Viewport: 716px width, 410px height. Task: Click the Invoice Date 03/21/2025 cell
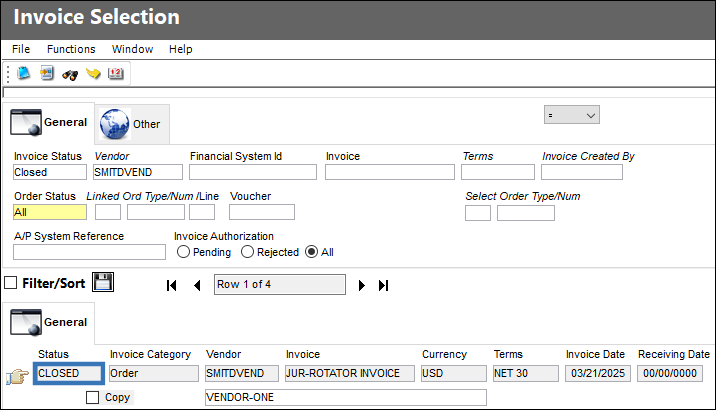(x=598, y=373)
